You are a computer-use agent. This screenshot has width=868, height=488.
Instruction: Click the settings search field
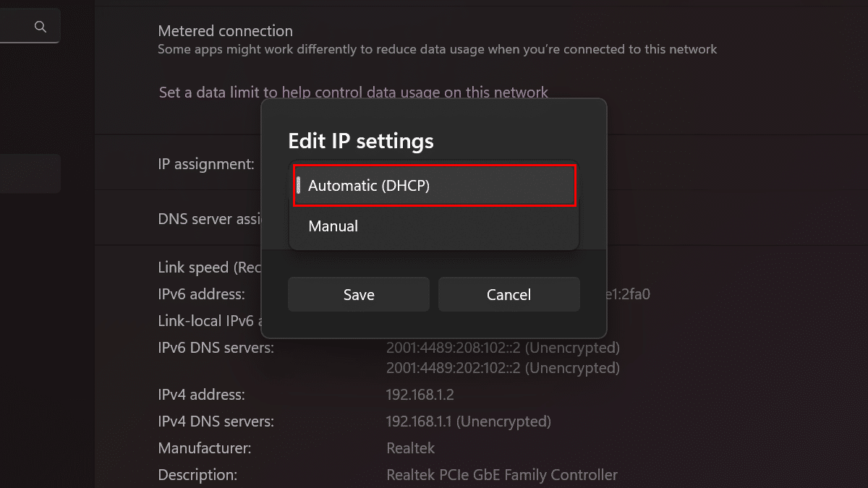18,27
